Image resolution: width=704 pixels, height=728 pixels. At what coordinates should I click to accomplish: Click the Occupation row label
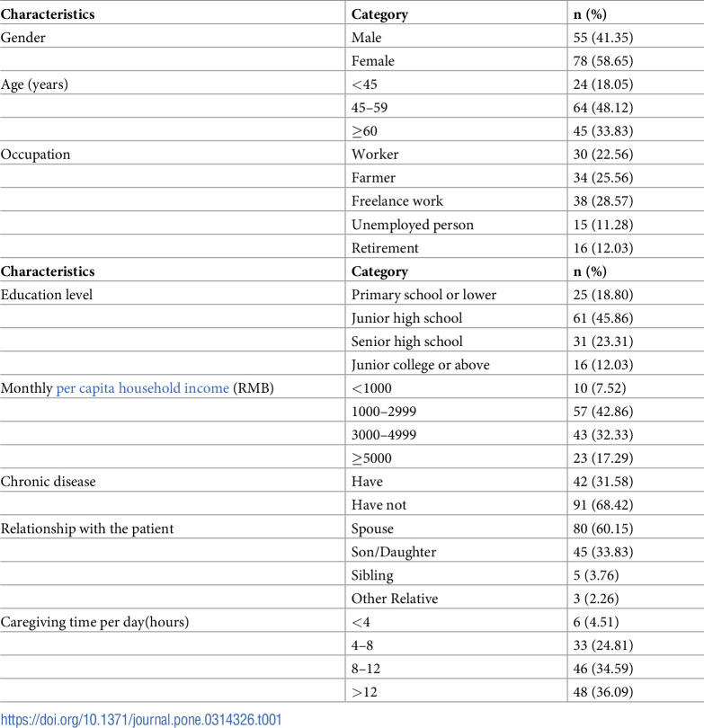(35, 155)
